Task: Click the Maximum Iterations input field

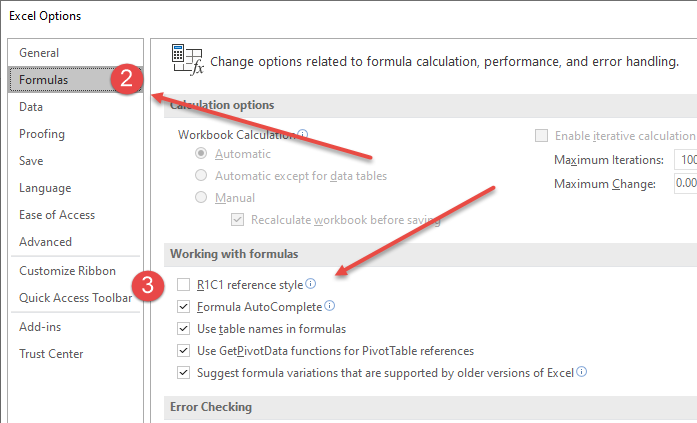Action: 686,160
